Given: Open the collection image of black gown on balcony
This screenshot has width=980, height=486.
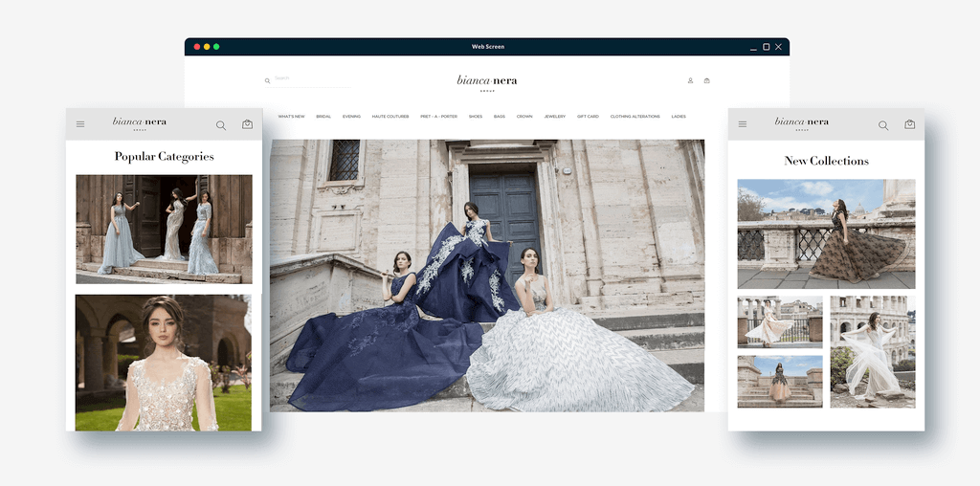Looking at the screenshot, I should tap(826, 233).
